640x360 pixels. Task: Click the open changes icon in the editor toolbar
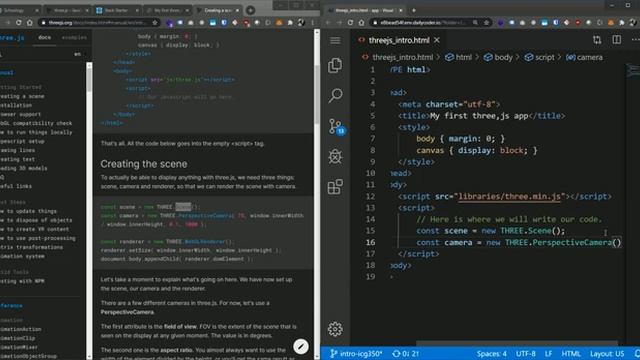pos(597,40)
